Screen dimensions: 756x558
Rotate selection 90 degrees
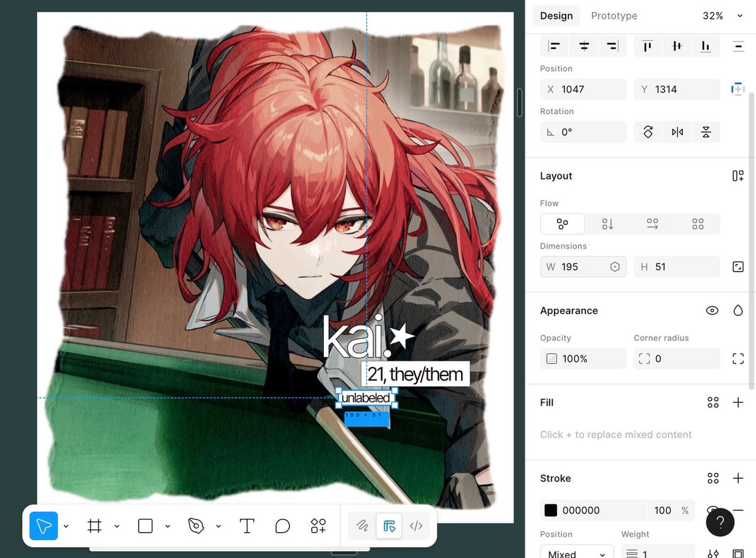coord(648,132)
